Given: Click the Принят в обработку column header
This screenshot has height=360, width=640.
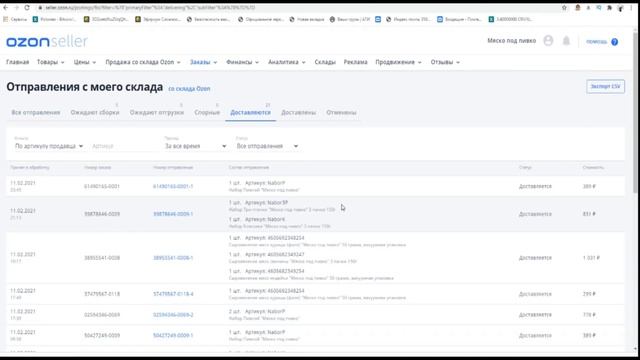Looking at the screenshot, I should (x=30, y=167).
